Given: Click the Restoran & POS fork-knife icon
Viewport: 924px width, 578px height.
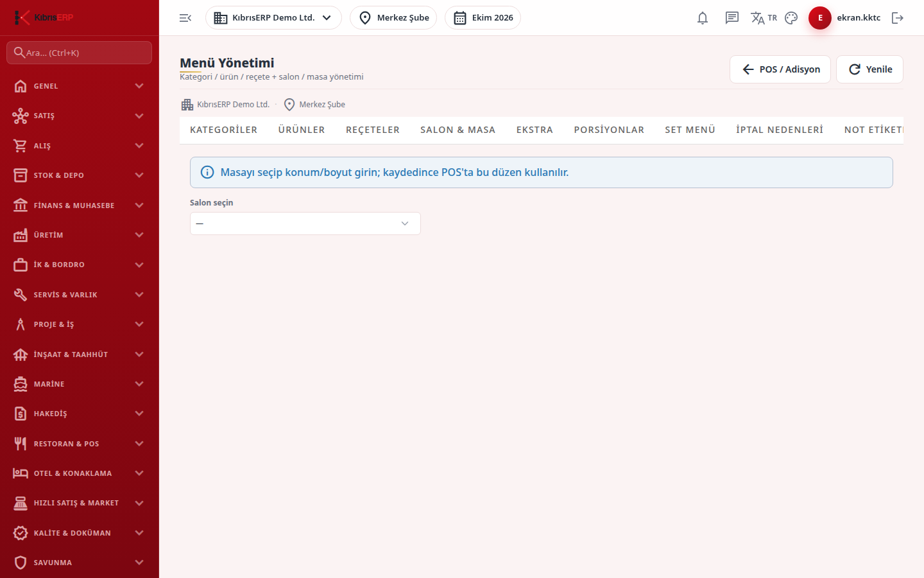Looking at the screenshot, I should click(21, 444).
